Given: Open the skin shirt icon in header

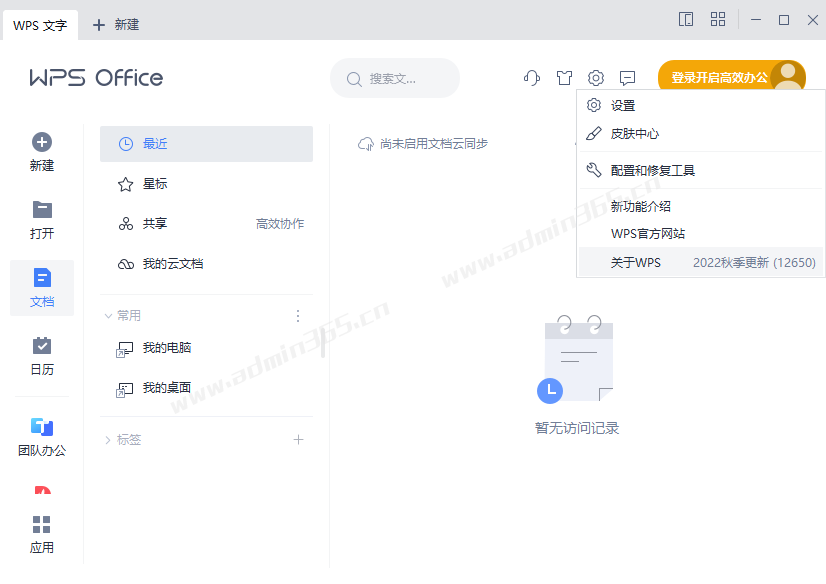Looking at the screenshot, I should [x=564, y=78].
